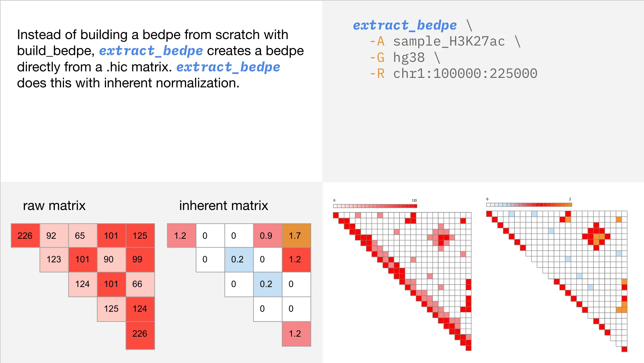644x363 pixels.
Task: Click the raw matrix cell with value 124 in third row
Action: tap(83, 284)
